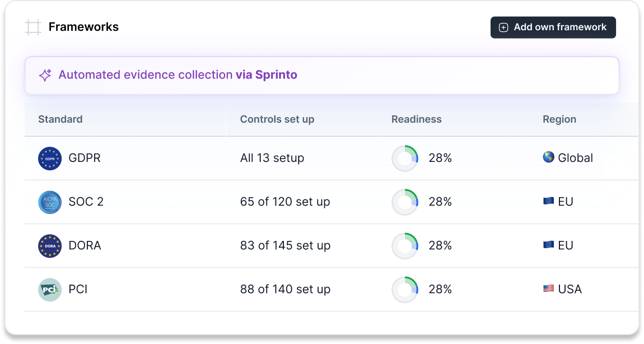The height and width of the screenshot is (344, 644).
Task: Click the AICPA SOC 2 logo
Action: tap(50, 202)
